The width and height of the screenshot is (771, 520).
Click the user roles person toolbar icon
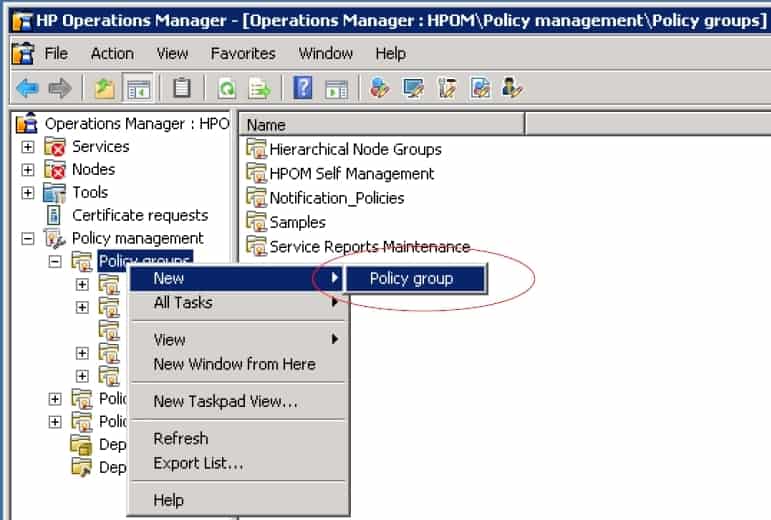[511, 88]
